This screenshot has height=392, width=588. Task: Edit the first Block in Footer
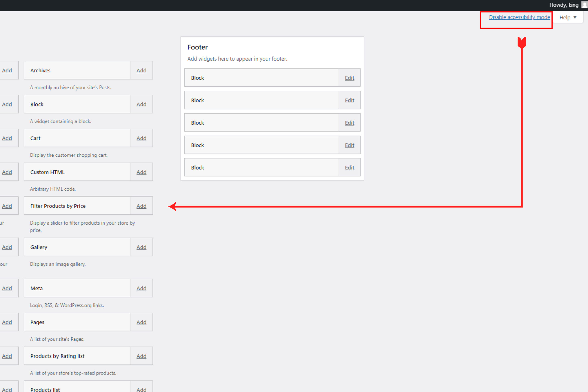coord(349,77)
